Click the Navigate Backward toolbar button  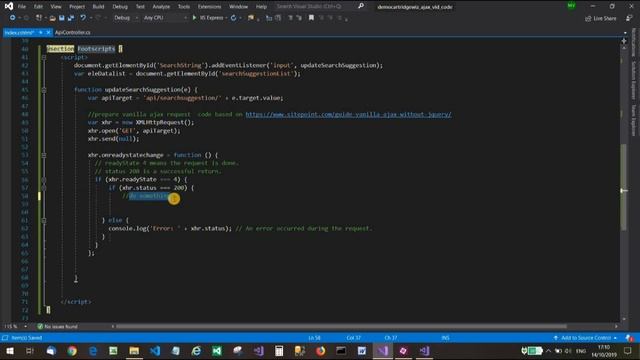pyautogui.click(x=13, y=18)
